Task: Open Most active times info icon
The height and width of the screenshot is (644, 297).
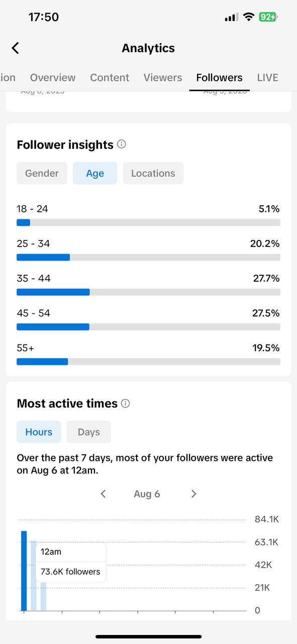Action: tap(126, 404)
